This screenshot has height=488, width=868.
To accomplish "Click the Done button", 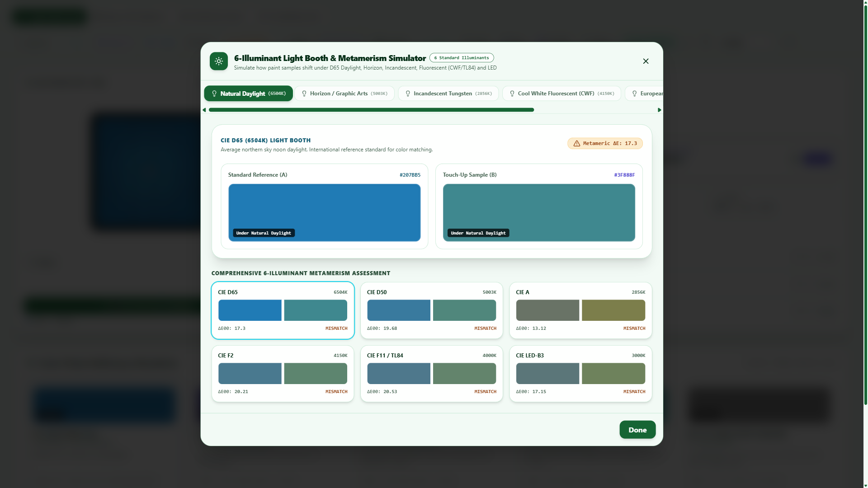I will [x=637, y=430].
